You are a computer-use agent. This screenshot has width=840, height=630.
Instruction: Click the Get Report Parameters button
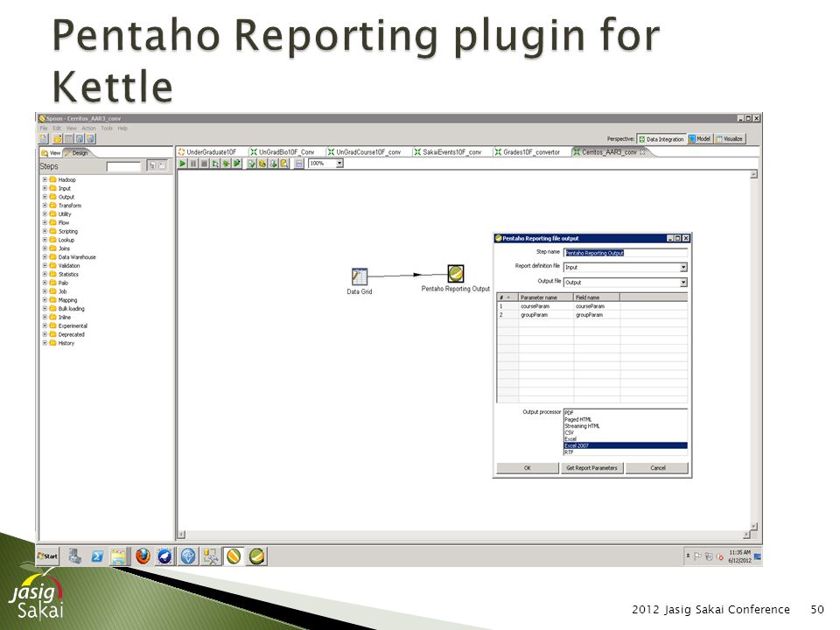[591, 467]
